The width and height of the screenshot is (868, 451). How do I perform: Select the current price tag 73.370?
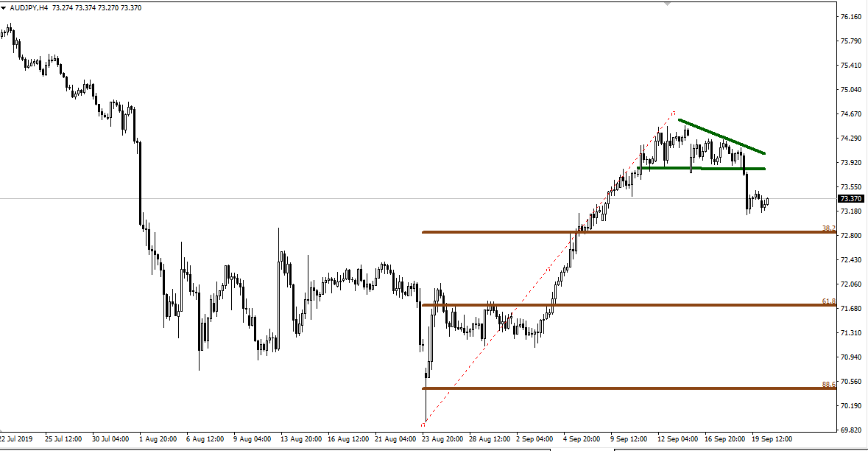tap(852, 199)
